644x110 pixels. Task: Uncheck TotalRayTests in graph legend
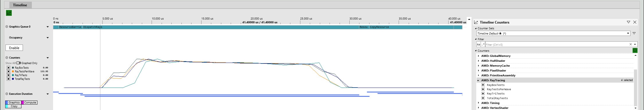click(x=8, y=79)
